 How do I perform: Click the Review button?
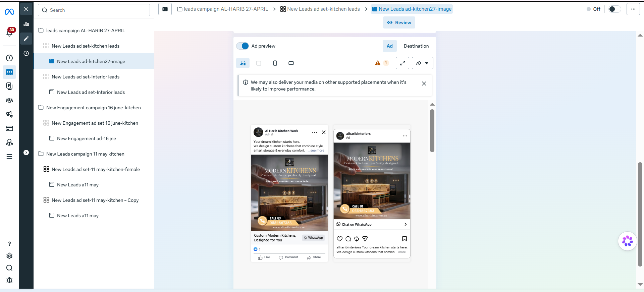[399, 22]
